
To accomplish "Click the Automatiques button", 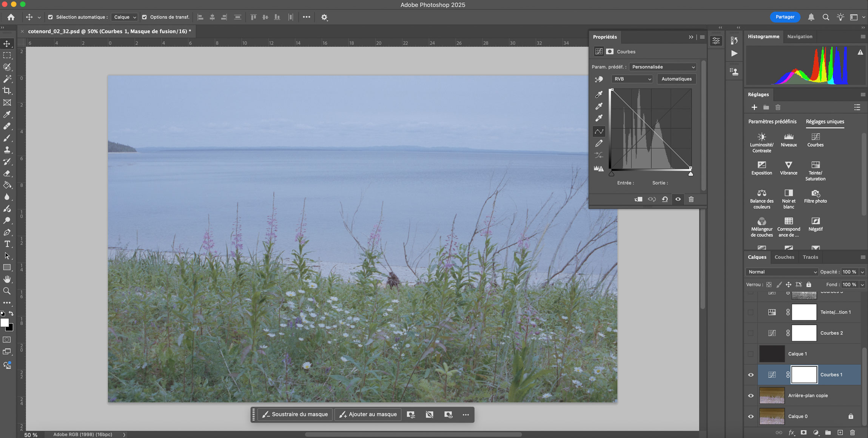I will tap(676, 79).
